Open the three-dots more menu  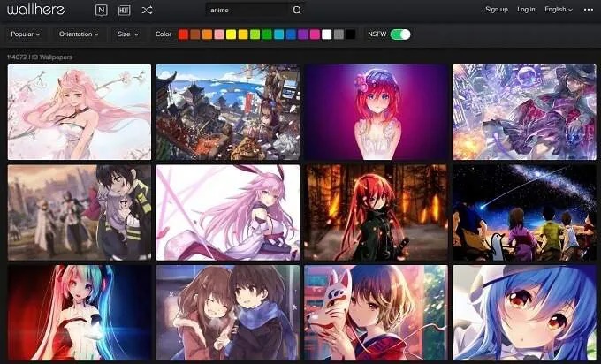(x=589, y=10)
